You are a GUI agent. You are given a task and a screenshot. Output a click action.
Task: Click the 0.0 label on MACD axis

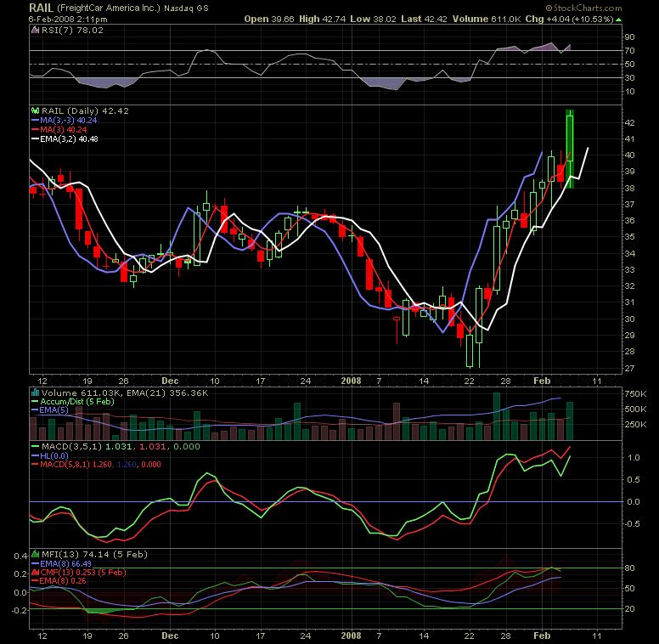634,502
